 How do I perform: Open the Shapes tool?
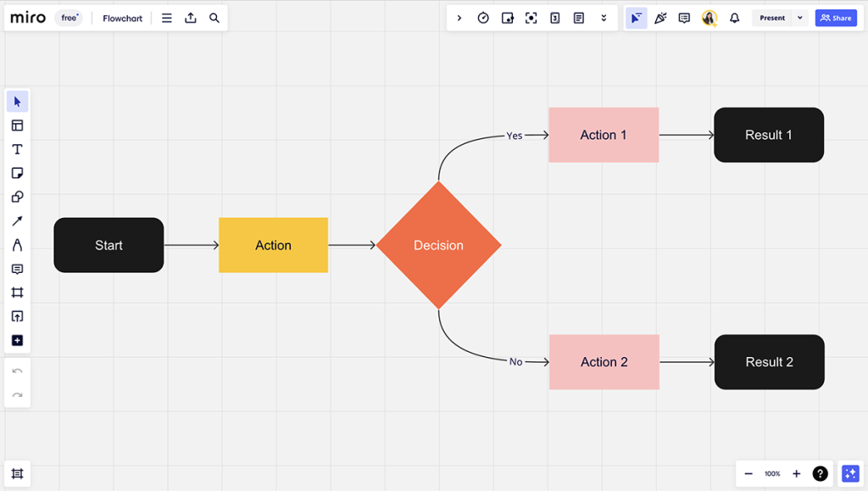pos(18,196)
